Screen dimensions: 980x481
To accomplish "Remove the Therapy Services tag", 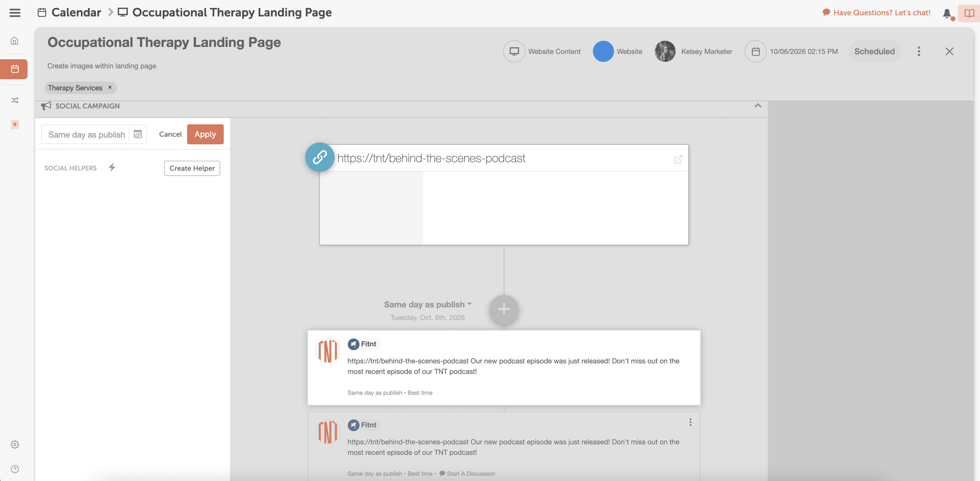I will pyautogui.click(x=110, y=87).
